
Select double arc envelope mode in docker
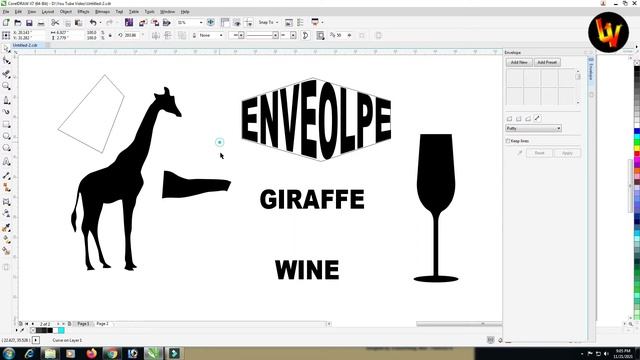pyautogui.click(x=528, y=118)
